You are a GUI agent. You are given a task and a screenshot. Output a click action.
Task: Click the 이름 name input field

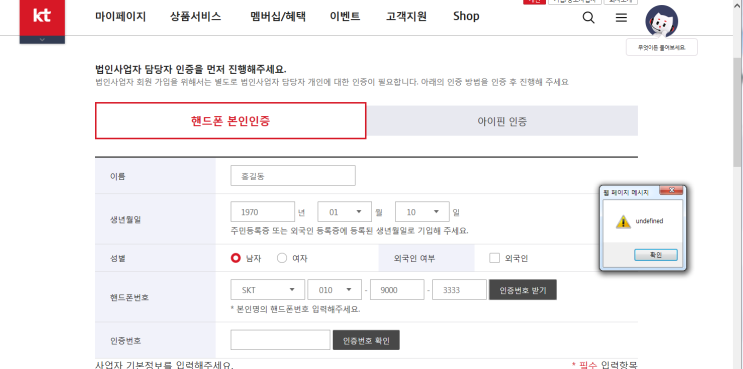click(x=293, y=176)
